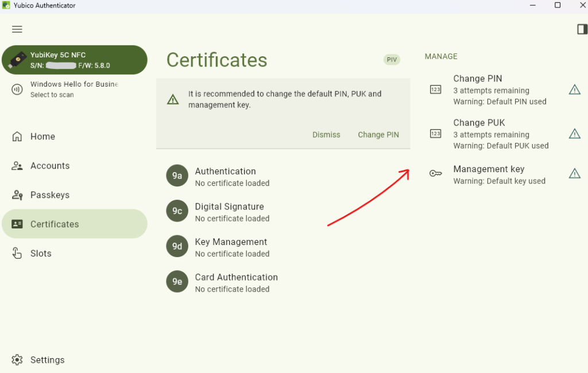Click Change PIN in the warning banner

pyautogui.click(x=378, y=135)
